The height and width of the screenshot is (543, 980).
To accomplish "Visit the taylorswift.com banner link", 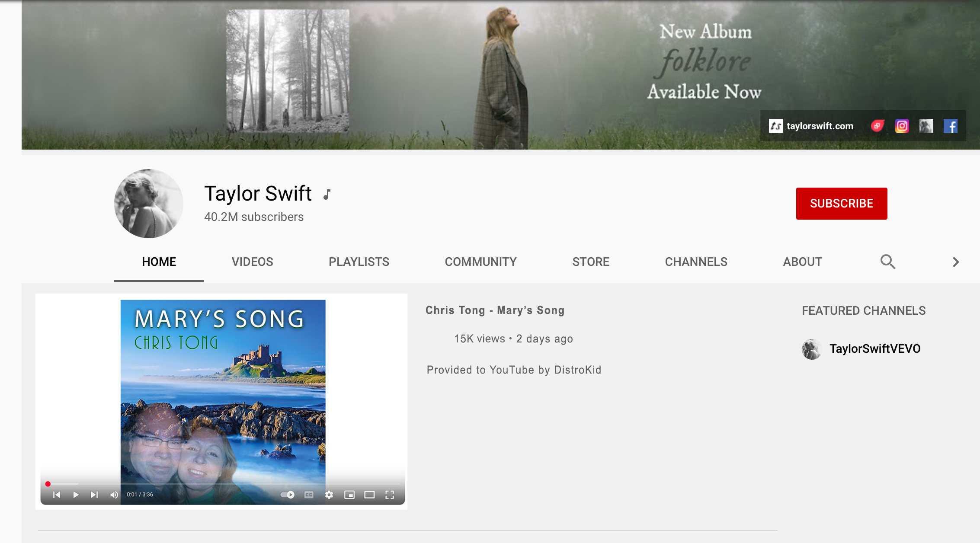I will point(820,126).
